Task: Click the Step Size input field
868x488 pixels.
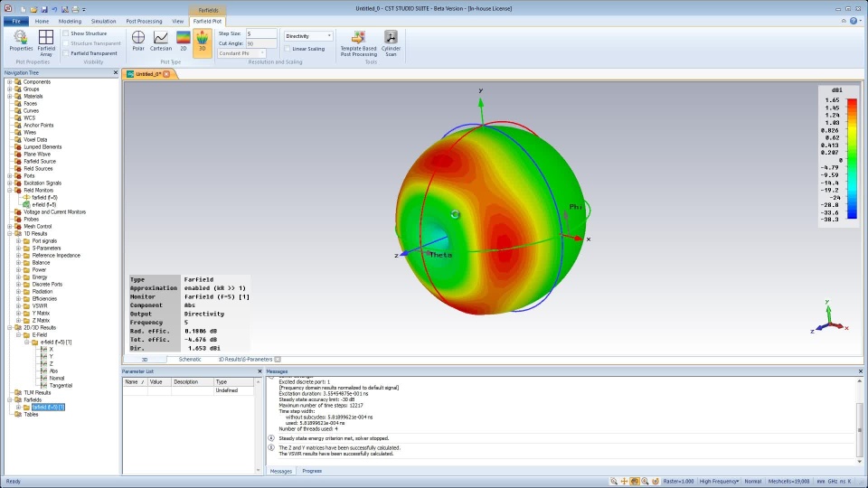Action: 260,33
